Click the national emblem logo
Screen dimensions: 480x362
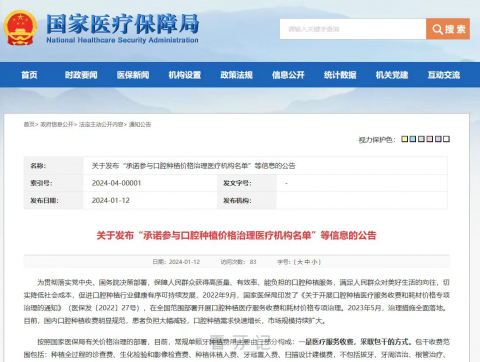click(x=20, y=28)
